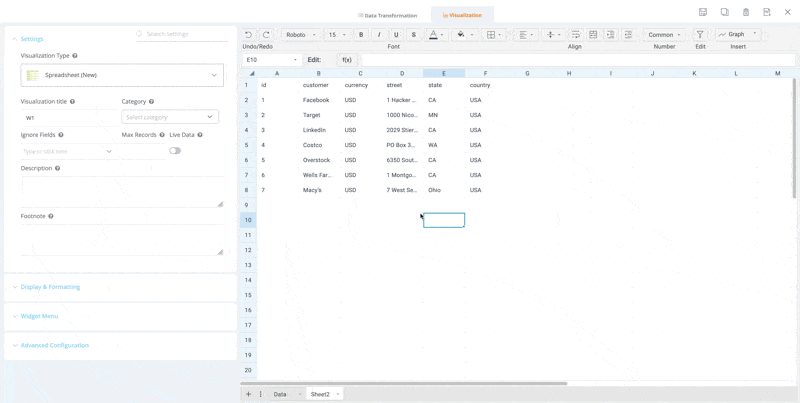
Task: Switch to the Data sheet tab
Action: pos(280,394)
